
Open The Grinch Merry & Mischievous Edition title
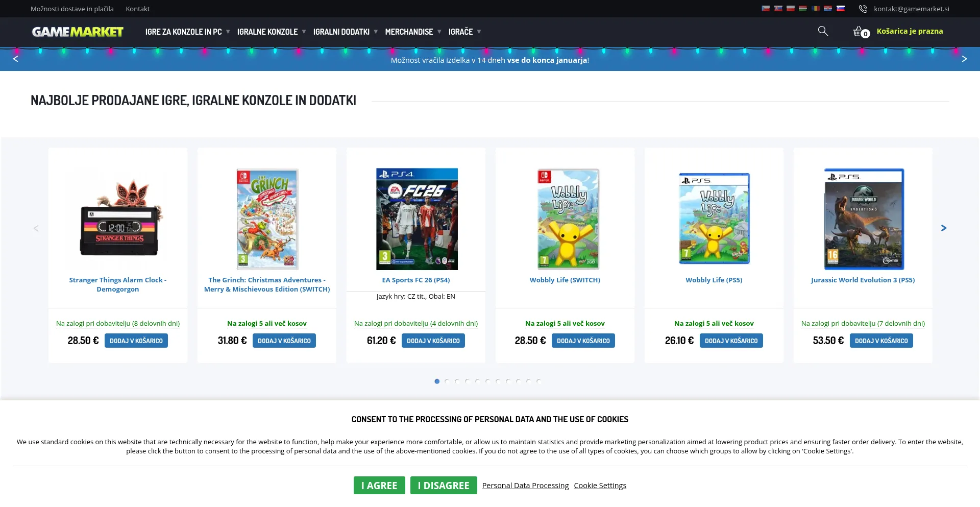(267, 284)
